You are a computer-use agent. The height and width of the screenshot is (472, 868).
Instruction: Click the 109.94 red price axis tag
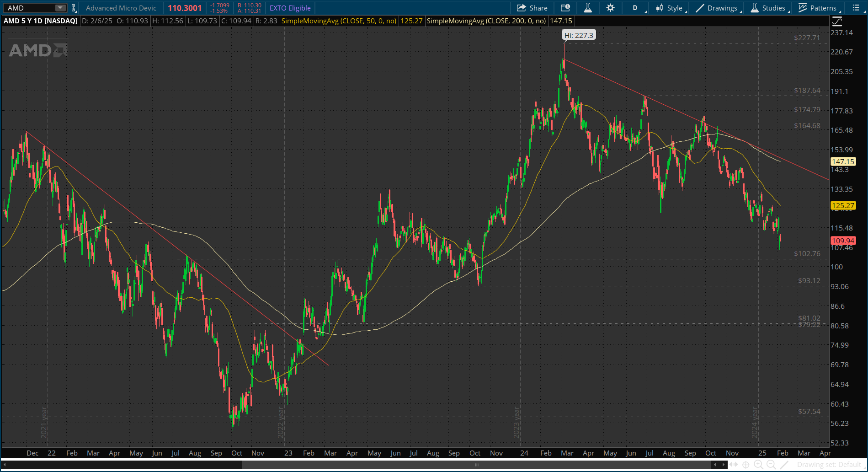843,241
